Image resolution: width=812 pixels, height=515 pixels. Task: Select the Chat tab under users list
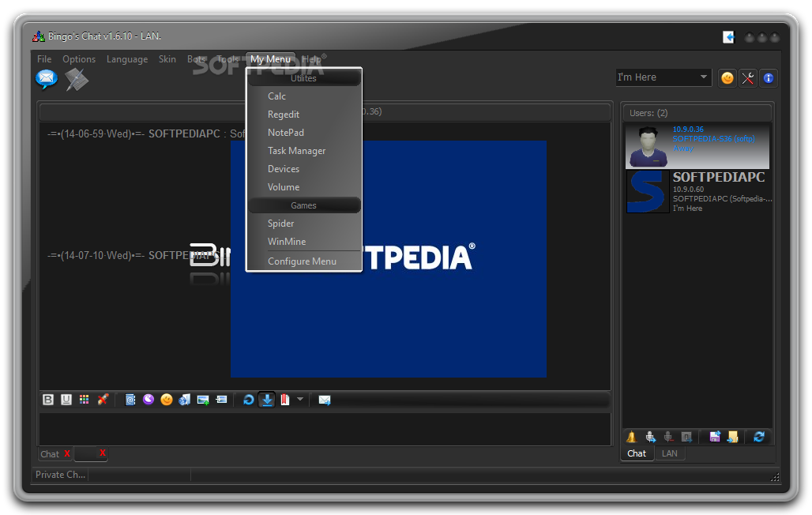point(637,453)
